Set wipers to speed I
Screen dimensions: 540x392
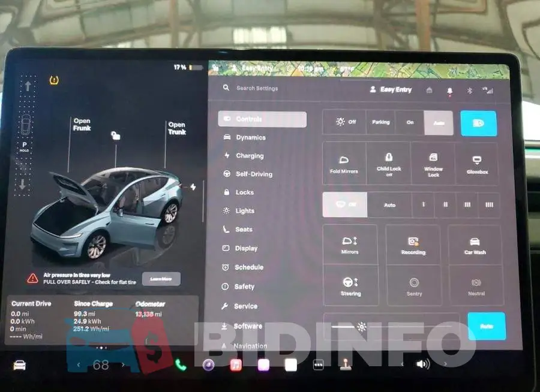[x=423, y=205]
